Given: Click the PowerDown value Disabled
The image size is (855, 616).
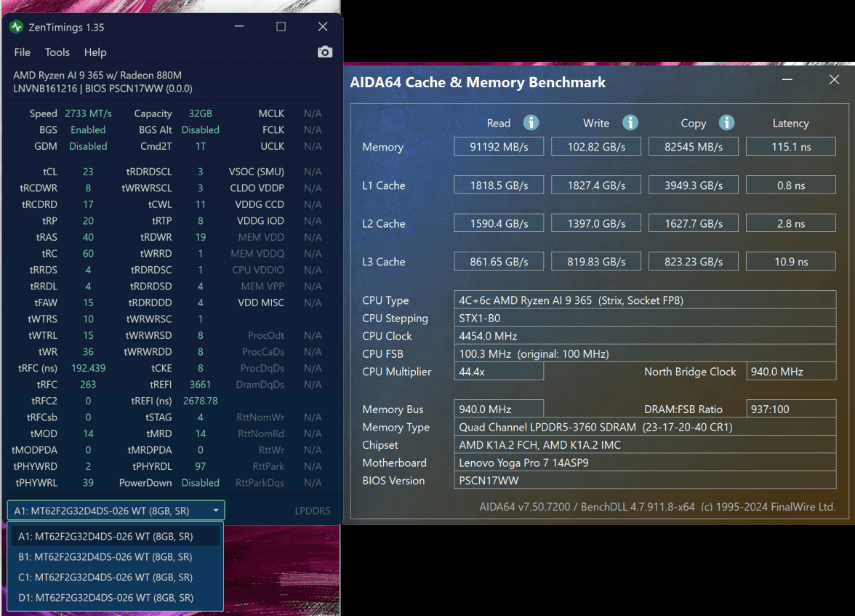Looking at the screenshot, I should click(x=200, y=483).
